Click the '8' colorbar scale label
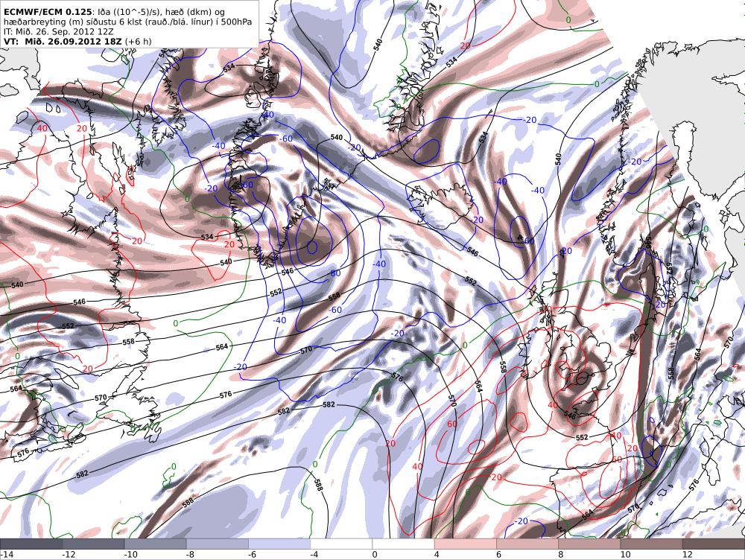The width and height of the screenshot is (745, 560). pyautogui.click(x=561, y=554)
